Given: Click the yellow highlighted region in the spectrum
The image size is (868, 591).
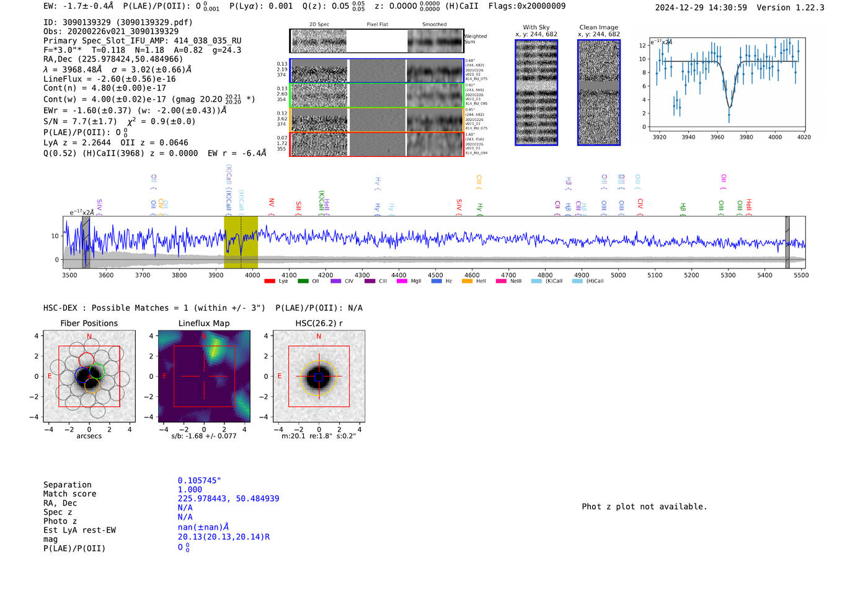Looking at the screenshot, I should coord(241,242).
